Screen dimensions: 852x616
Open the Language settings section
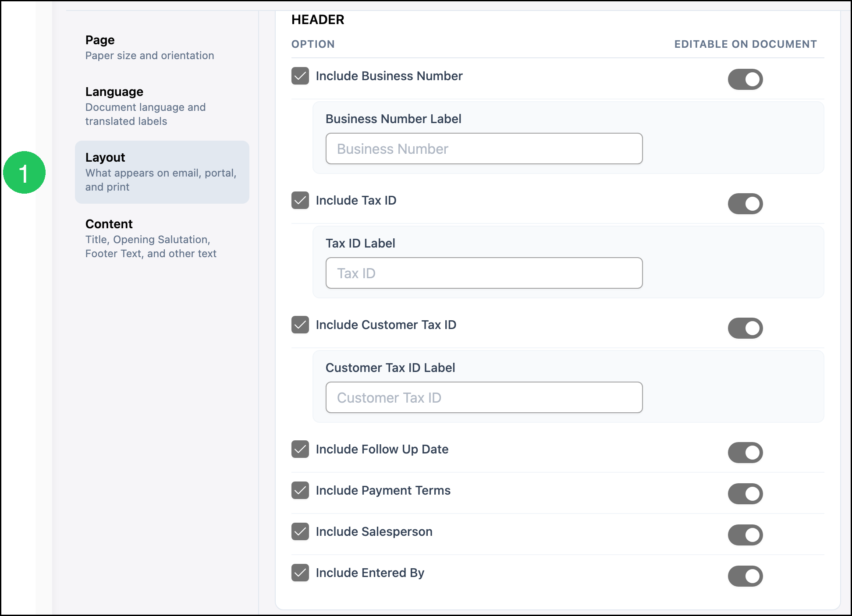point(162,106)
